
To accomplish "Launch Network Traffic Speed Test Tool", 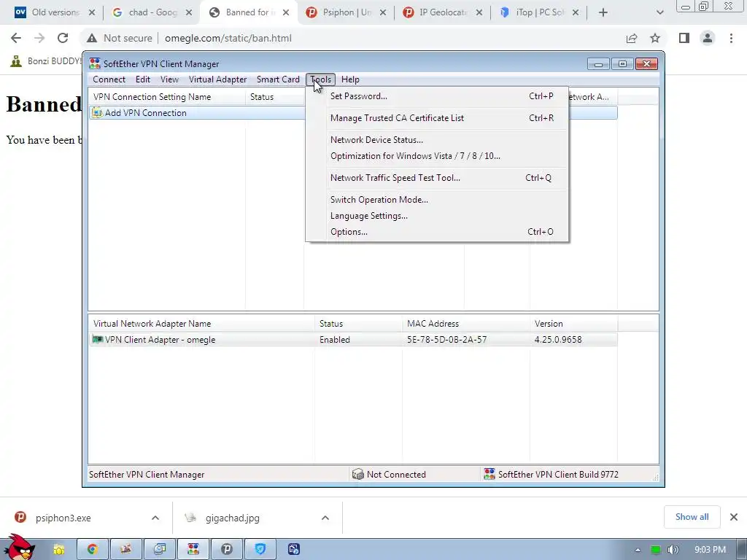I will (x=437, y=178).
